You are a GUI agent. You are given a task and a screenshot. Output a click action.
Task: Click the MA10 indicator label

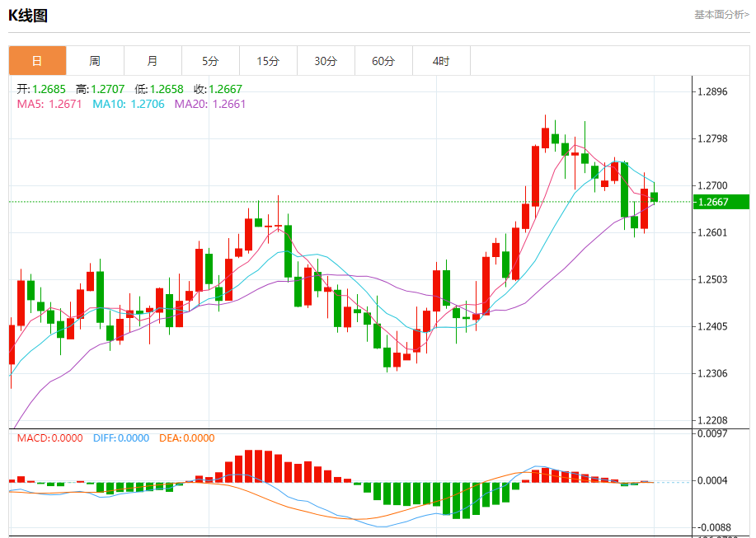[x=129, y=104]
